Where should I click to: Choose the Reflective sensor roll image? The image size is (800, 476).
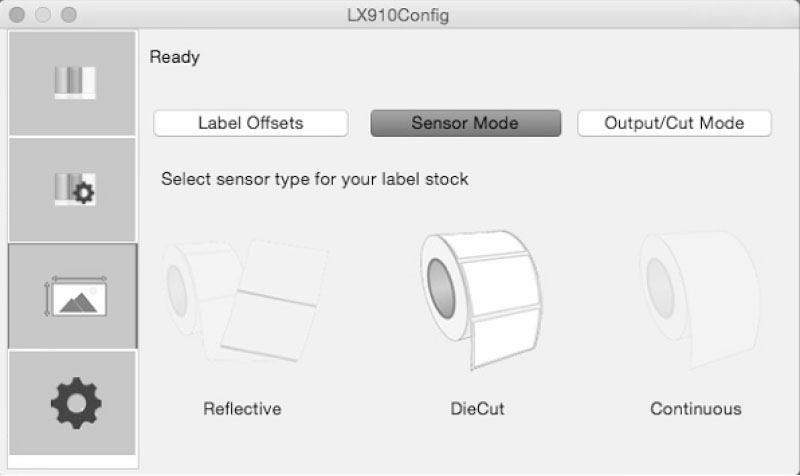(245, 301)
